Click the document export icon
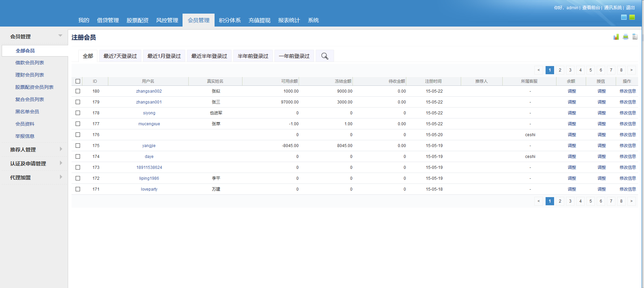This screenshot has height=288, width=644. (x=635, y=37)
